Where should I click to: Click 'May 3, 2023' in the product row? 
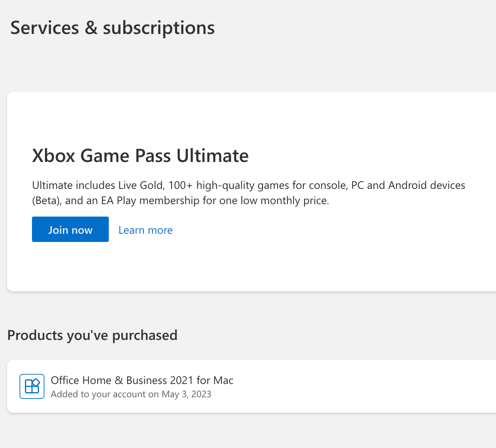pyautogui.click(x=186, y=394)
